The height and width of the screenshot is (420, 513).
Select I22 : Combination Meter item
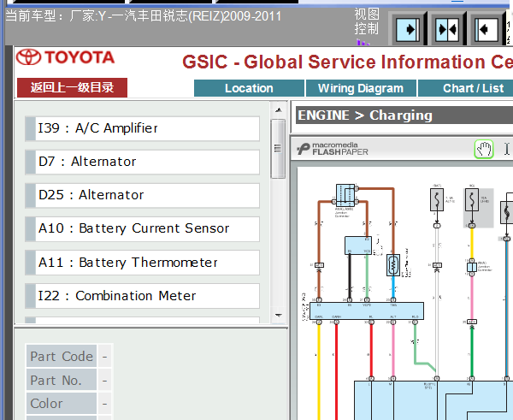(x=142, y=296)
